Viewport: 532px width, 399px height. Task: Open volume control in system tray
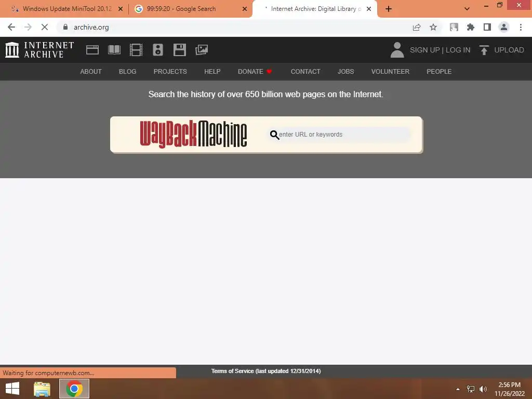point(483,389)
